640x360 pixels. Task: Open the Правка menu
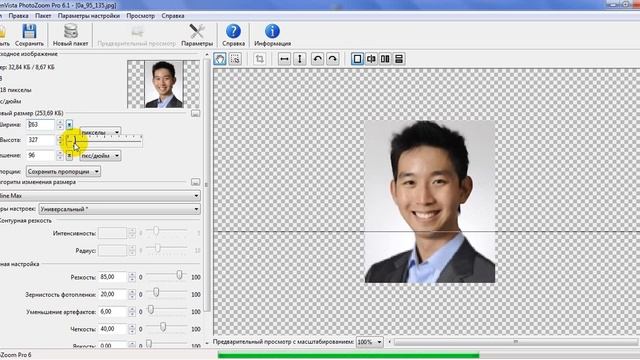(18, 16)
